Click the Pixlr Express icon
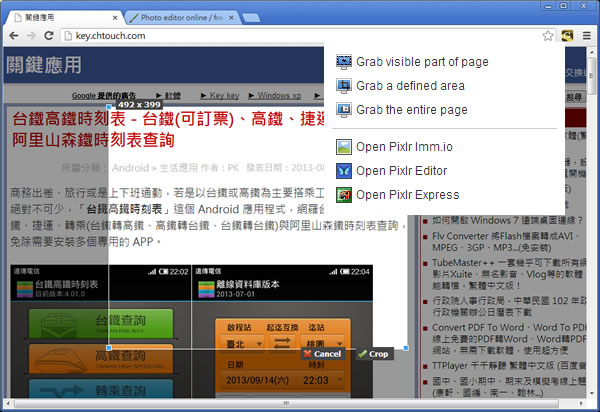The image size is (600, 412). pos(344,195)
